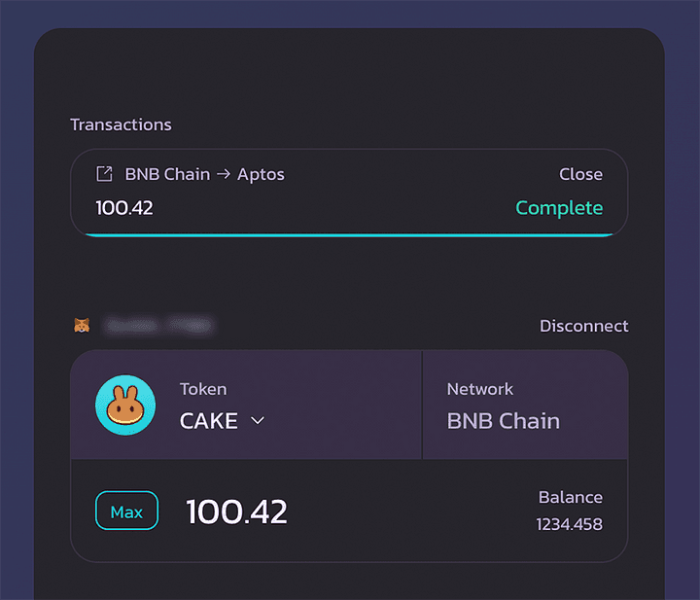Image resolution: width=700 pixels, height=600 pixels.
Task: Click the Network field label
Action: (479, 389)
